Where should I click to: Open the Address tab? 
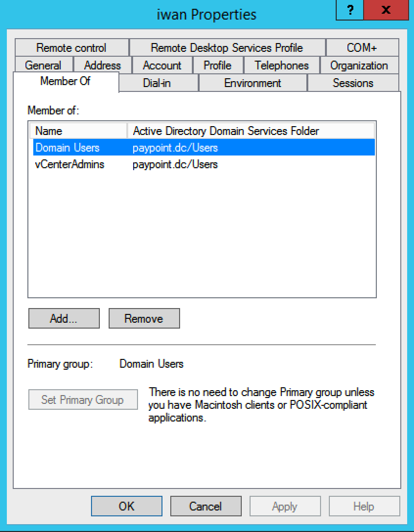(x=102, y=66)
